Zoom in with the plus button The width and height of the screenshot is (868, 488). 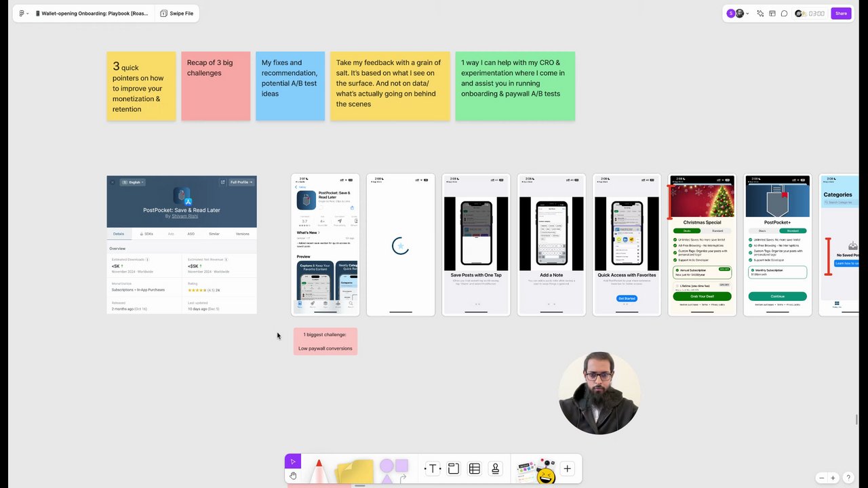pos(833,478)
